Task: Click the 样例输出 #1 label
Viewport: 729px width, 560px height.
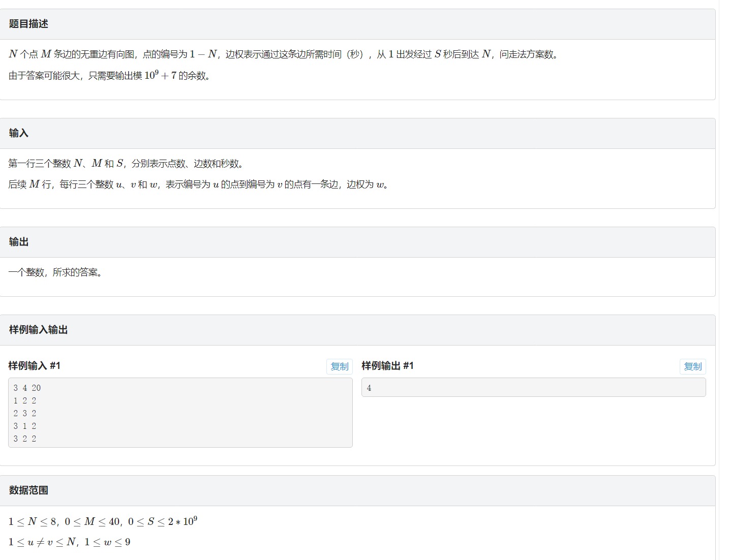Action: click(388, 366)
